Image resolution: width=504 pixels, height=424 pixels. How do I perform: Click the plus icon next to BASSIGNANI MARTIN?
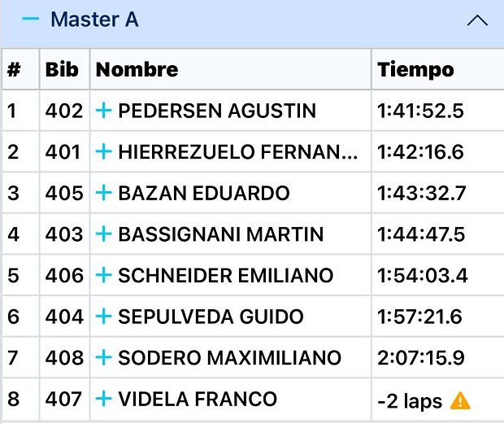(x=103, y=234)
